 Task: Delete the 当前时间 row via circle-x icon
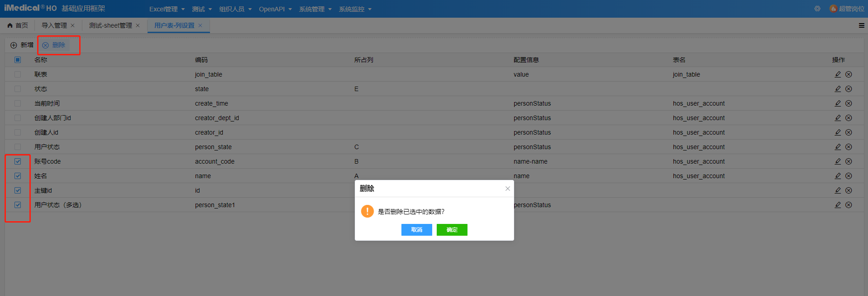coord(849,103)
